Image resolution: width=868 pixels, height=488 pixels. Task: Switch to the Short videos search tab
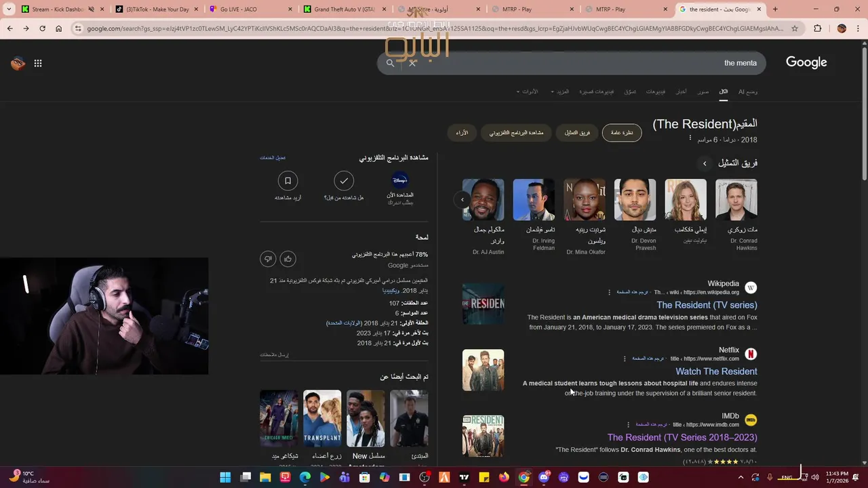597,91
